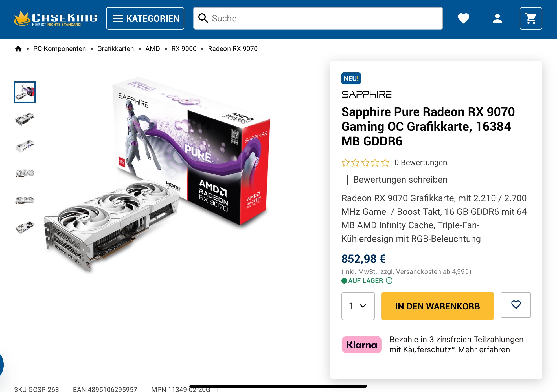Go to RX 9000 breadcrumb
The width and height of the screenshot is (557, 392).
[x=184, y=49]
